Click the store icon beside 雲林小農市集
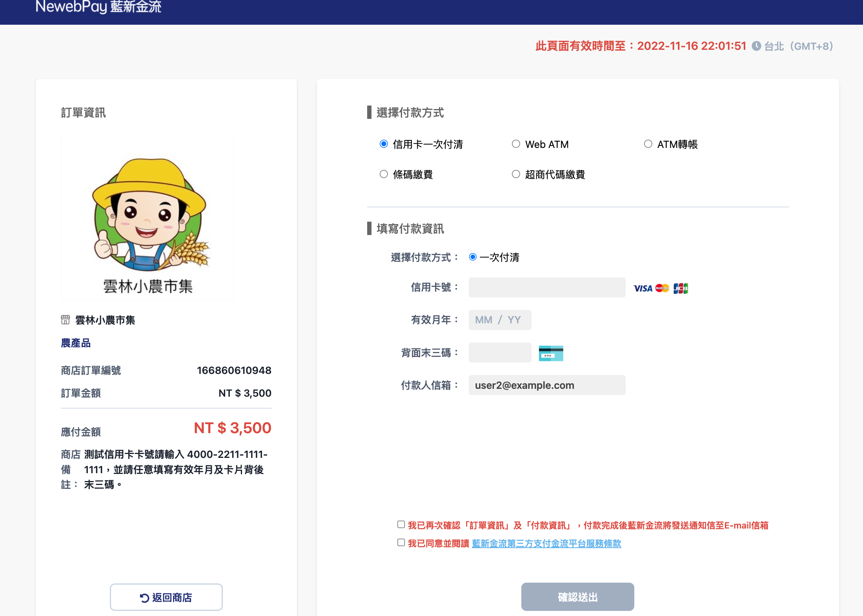The image size is (863, 616). point(66,320)
